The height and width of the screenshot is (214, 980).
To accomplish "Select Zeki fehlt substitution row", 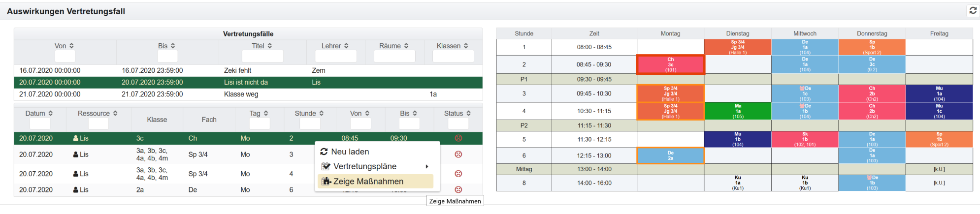I will [237, 70].
